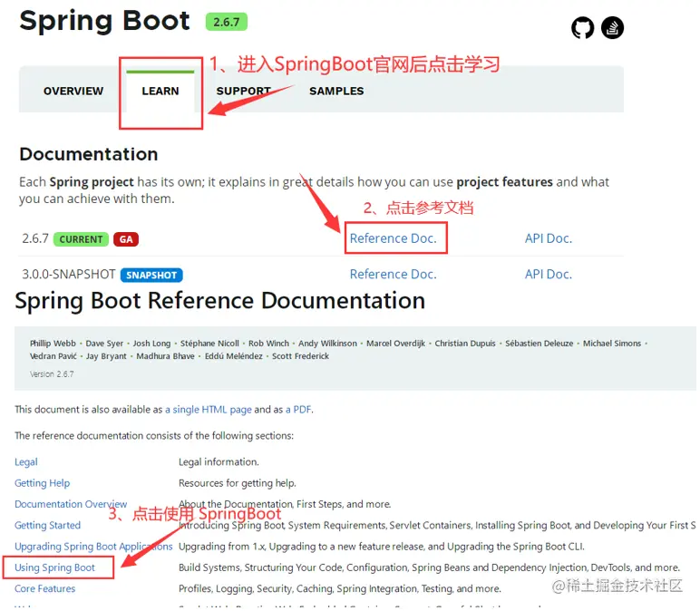Select 'The reference documentation consists' sentence

(x=154, y=436)
